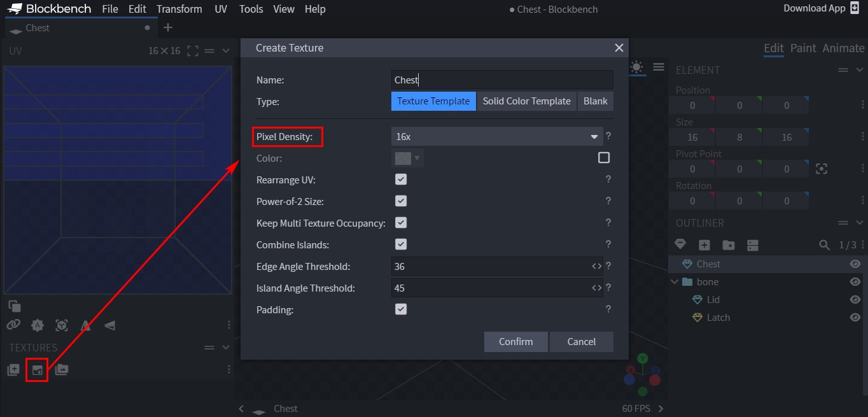Collapse the Element panel chevron
The image size is (868, 417).
pos(860,70)
